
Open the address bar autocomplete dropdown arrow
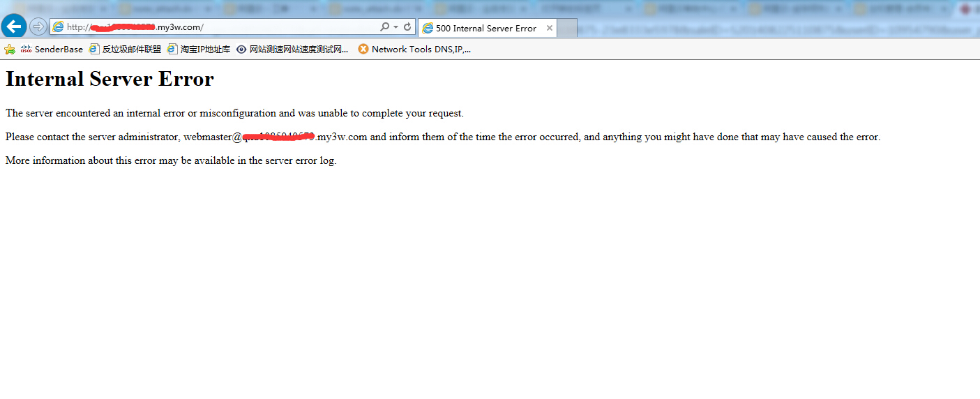point(395,27)
